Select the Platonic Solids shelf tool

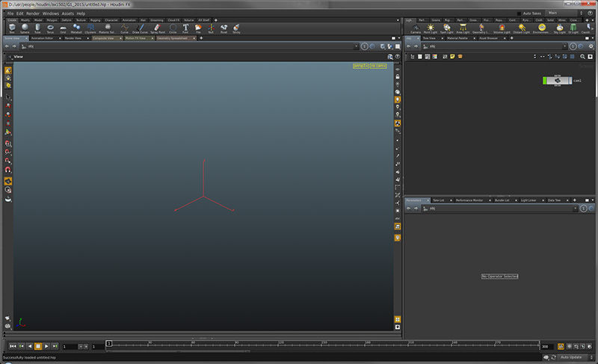click(x=106, y=28)
